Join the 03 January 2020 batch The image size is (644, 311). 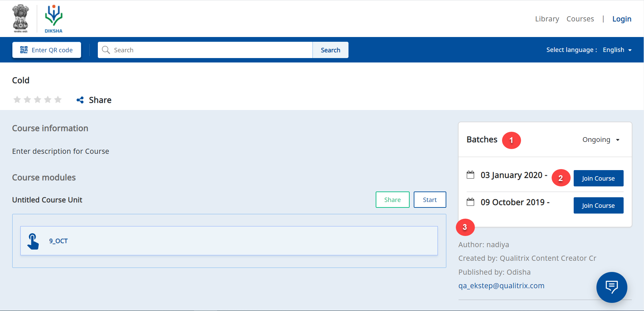click(598, 178)
